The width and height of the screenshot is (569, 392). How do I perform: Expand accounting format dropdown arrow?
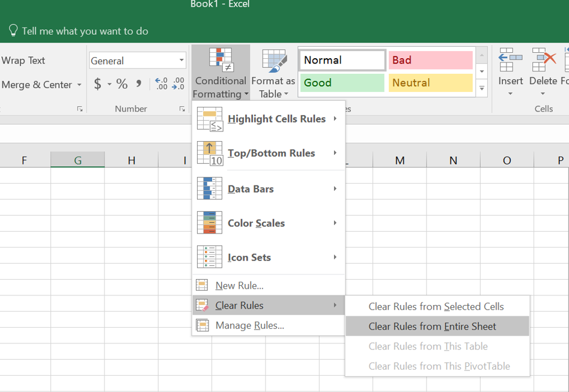coord(109,85)
